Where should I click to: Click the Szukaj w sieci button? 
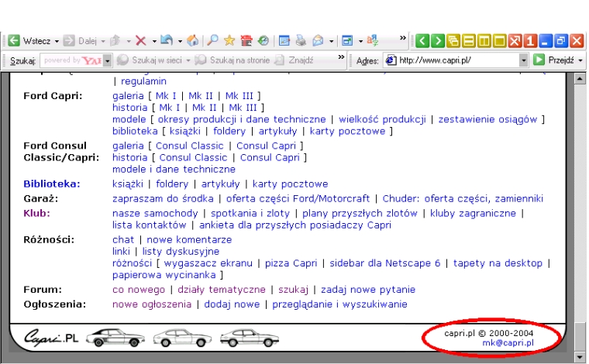(x=149, y=60)
